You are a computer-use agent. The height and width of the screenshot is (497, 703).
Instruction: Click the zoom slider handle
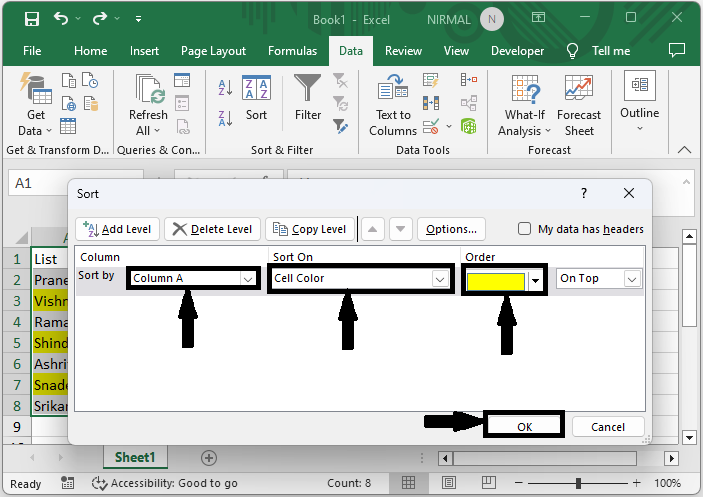(578, 483)
